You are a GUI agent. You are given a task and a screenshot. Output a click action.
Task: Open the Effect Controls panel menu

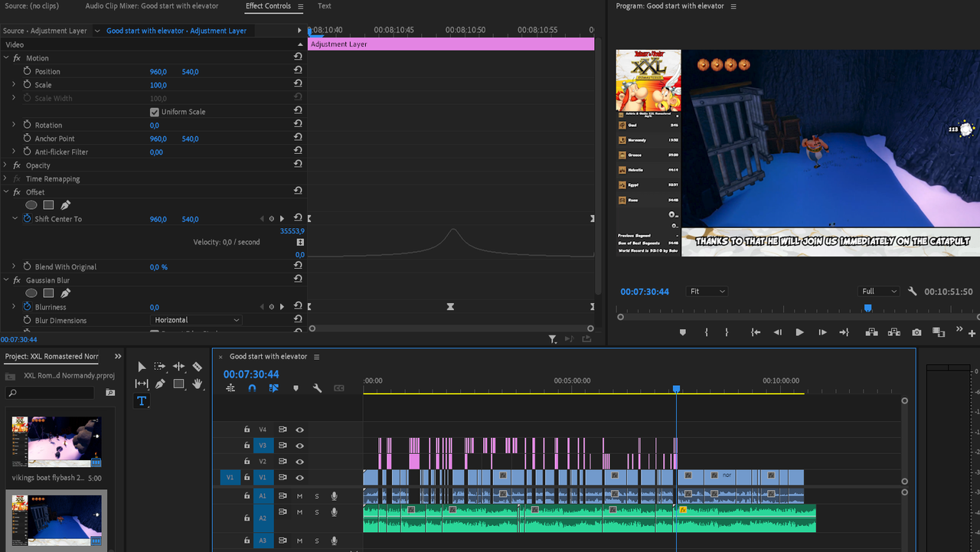(300, 7)
